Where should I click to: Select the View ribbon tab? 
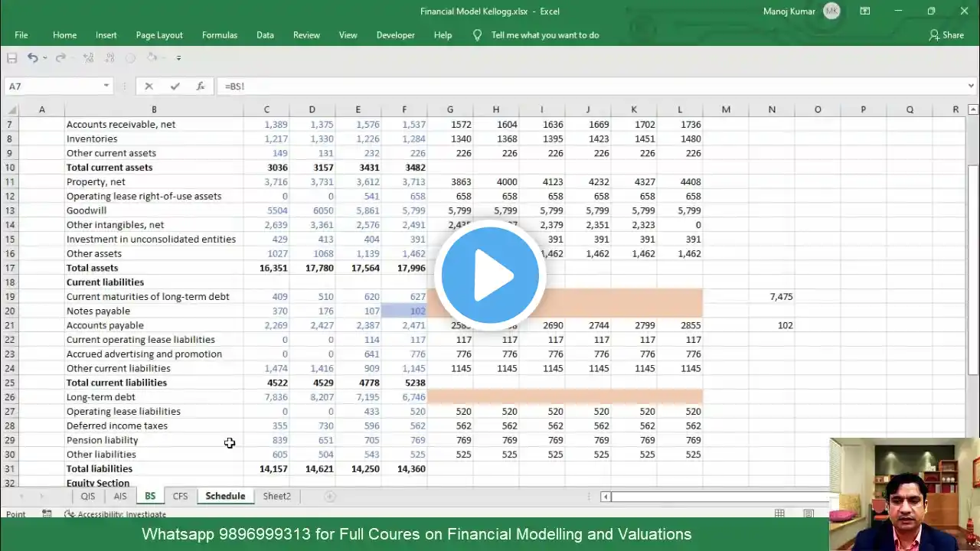click(x=348, y=35)
